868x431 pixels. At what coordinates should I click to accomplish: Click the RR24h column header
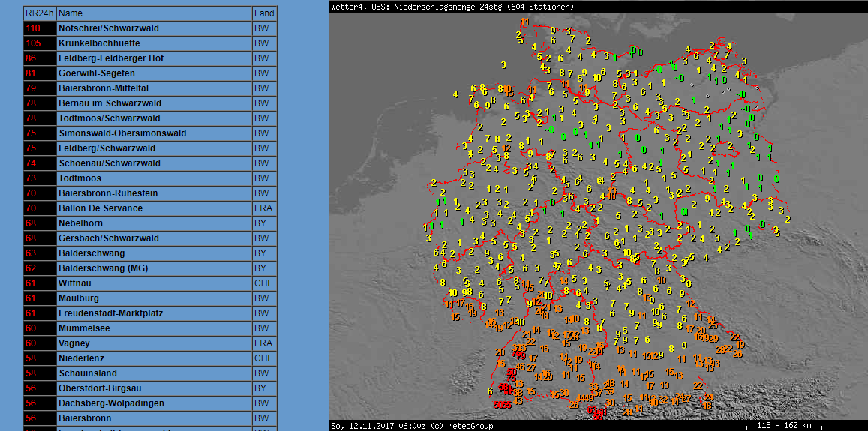coord(39,13)
